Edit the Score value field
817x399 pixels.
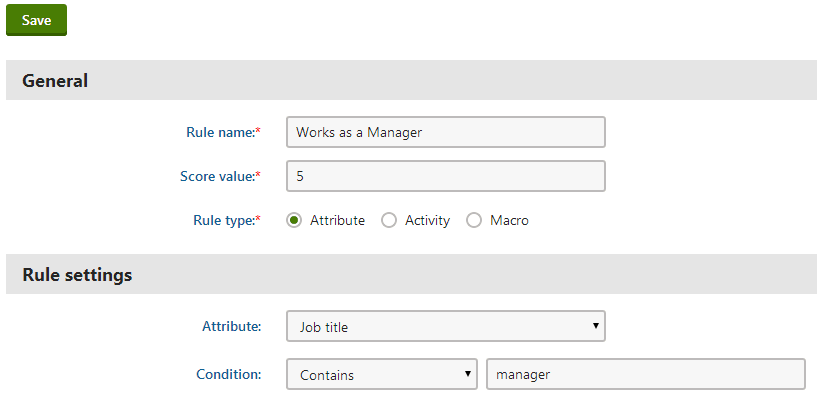[x=445, y=176]
